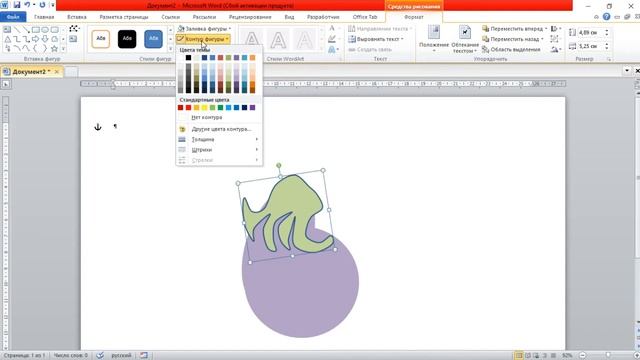Image resolution: width=640 pixels, height=360 pixels.
Task: Switch to print layout view icon
Action: (x=519, y=356)
